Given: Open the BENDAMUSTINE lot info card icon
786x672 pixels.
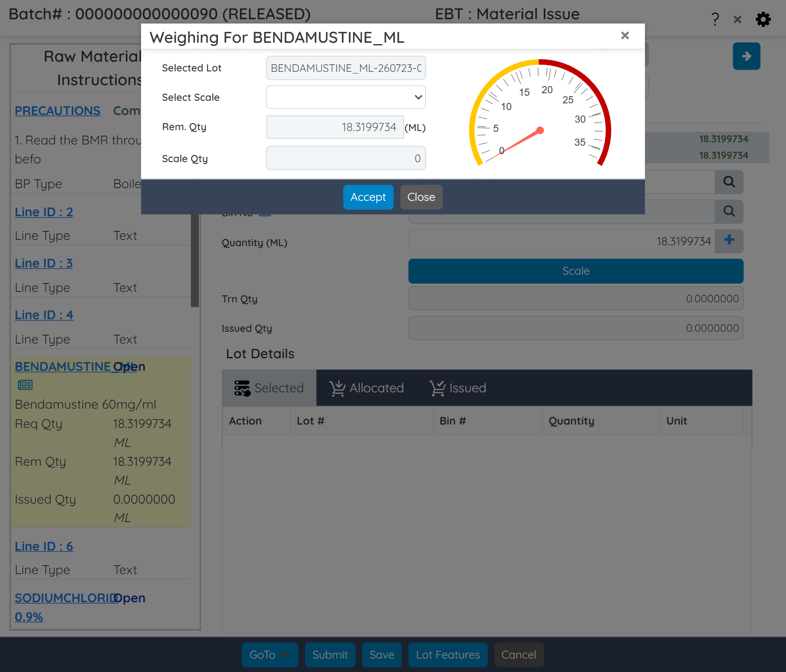Looking at the screenshot, I should tap(25, 385).
